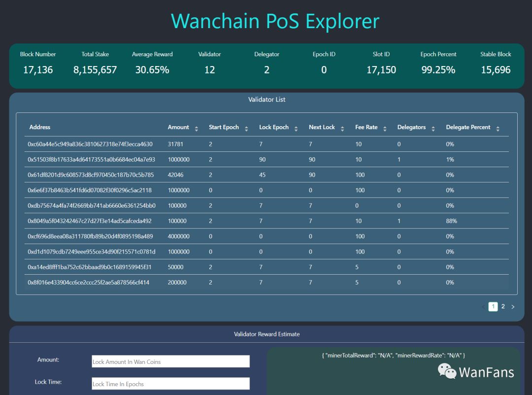Sort by Delegators sort arrows
The height and width of the screenshot is (395, 532).
point(433,128)
